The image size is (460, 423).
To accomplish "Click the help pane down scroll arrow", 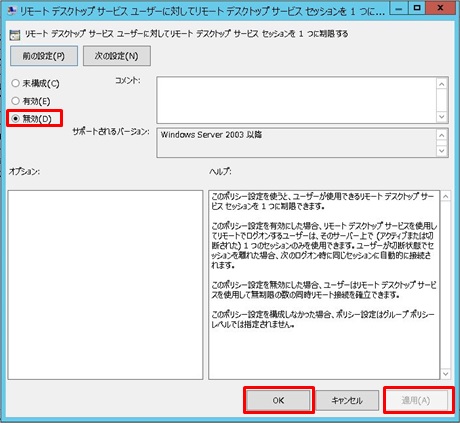I will pos(446,374).
